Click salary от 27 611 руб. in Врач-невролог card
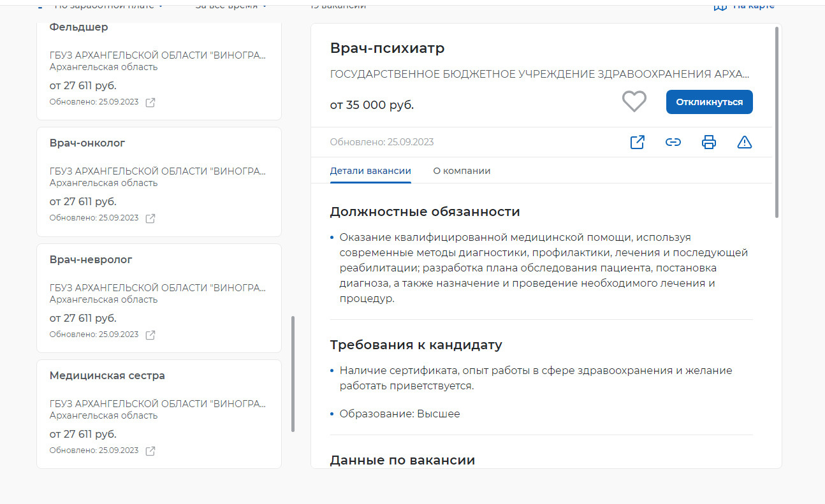 83,318
